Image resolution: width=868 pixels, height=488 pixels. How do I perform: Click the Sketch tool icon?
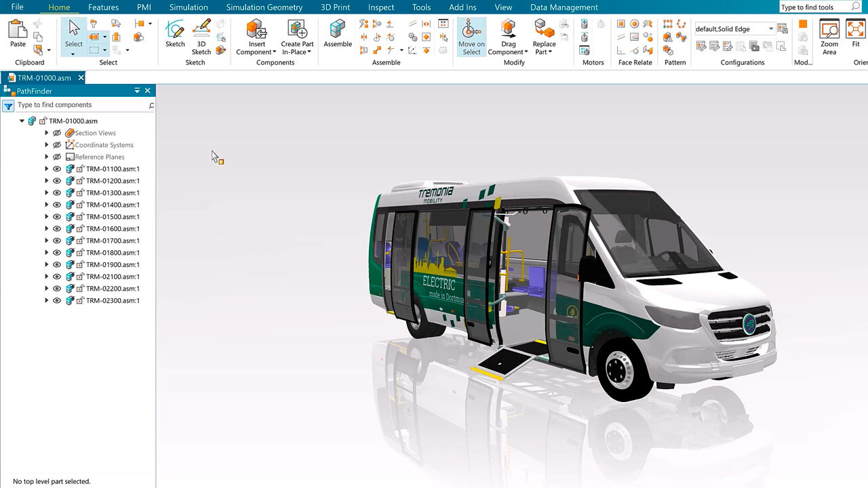point(175,30)
